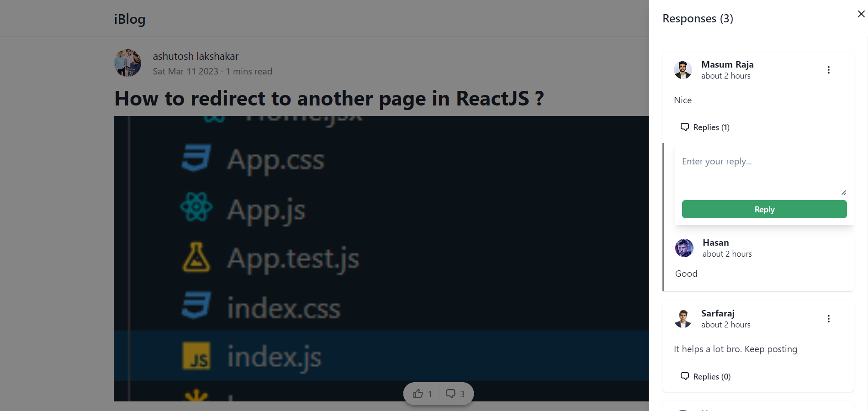Click Hasan's avatar picture
Screen dimensions: 868x411
684,248
